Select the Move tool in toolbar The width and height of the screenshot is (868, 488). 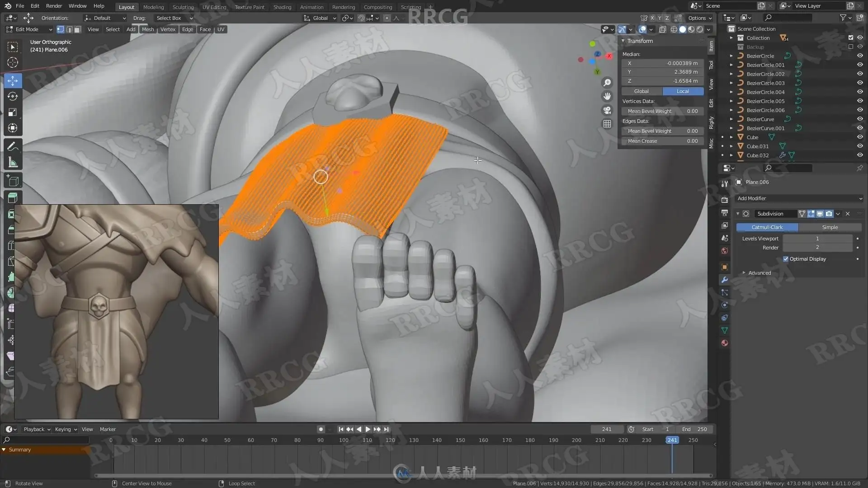point(13,81)
